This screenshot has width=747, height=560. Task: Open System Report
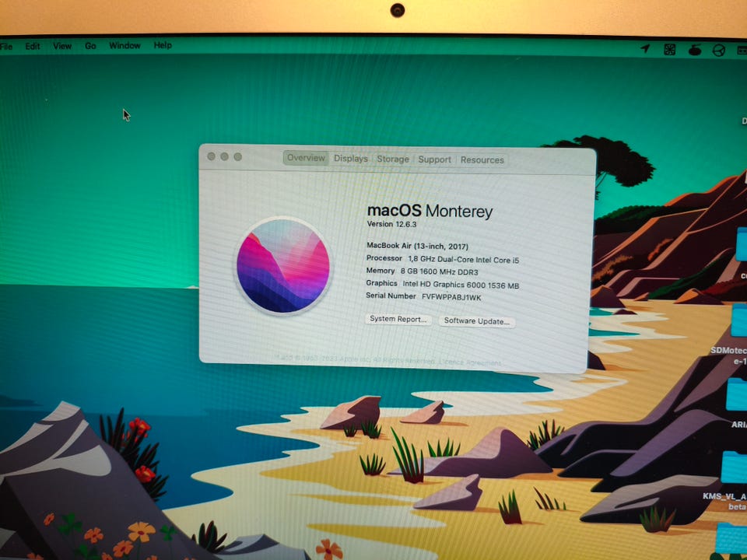pyautogui.click(x=398, y=319)
